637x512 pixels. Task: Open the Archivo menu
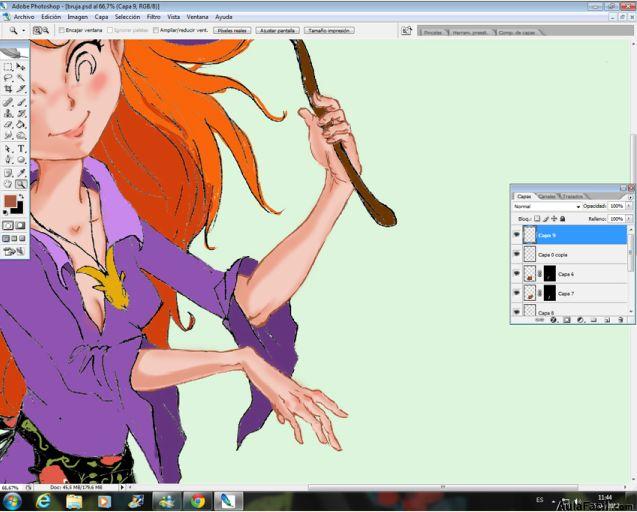24,17
